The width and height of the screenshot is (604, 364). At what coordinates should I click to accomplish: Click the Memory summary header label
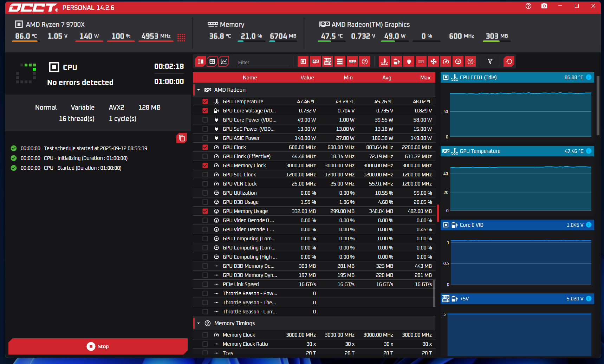pos(232,25)
